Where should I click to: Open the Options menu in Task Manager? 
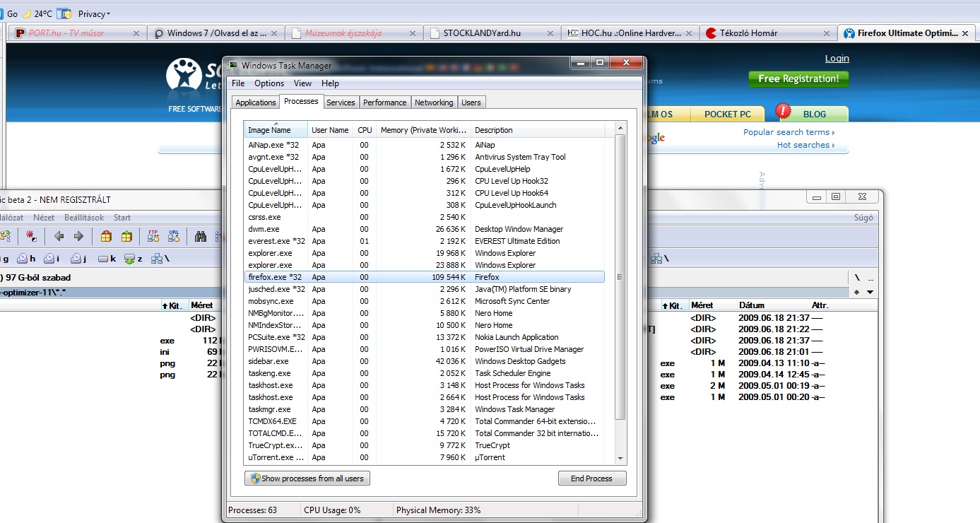click(x=269, y=83)
